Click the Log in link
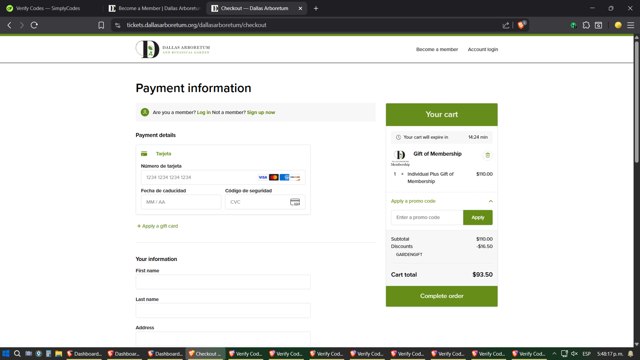 click(204, 112)
